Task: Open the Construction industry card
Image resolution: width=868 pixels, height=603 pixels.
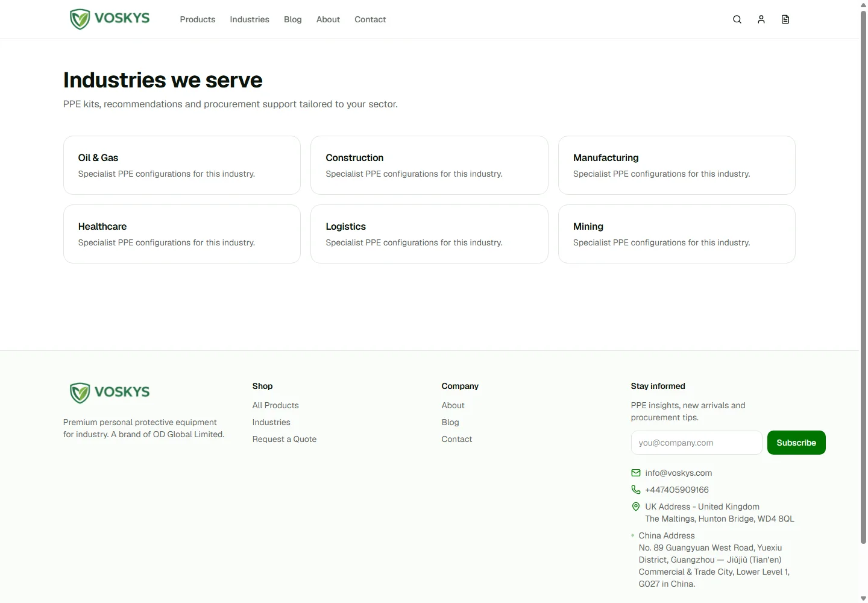Action: 429,165
